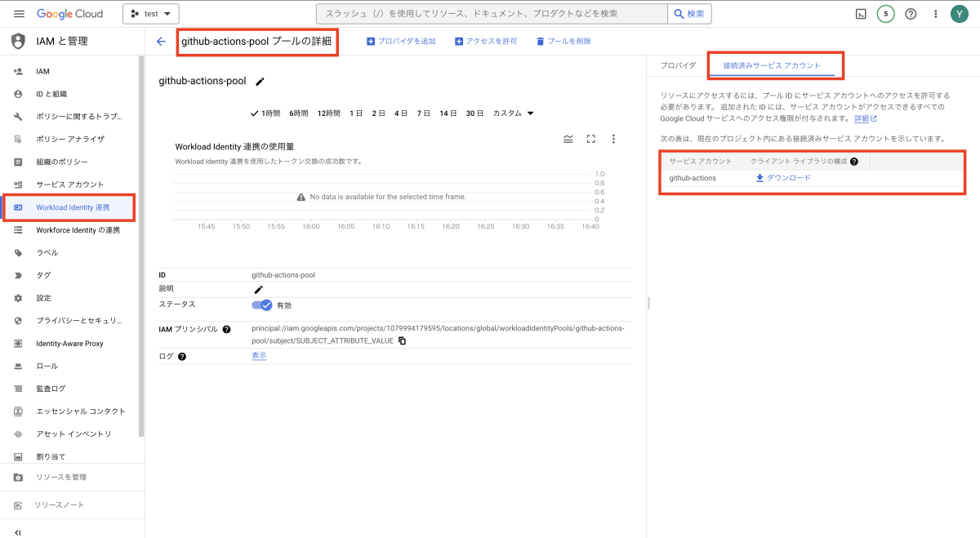
Task: Open the 表示 log link
Action: (x=259, y=356)
